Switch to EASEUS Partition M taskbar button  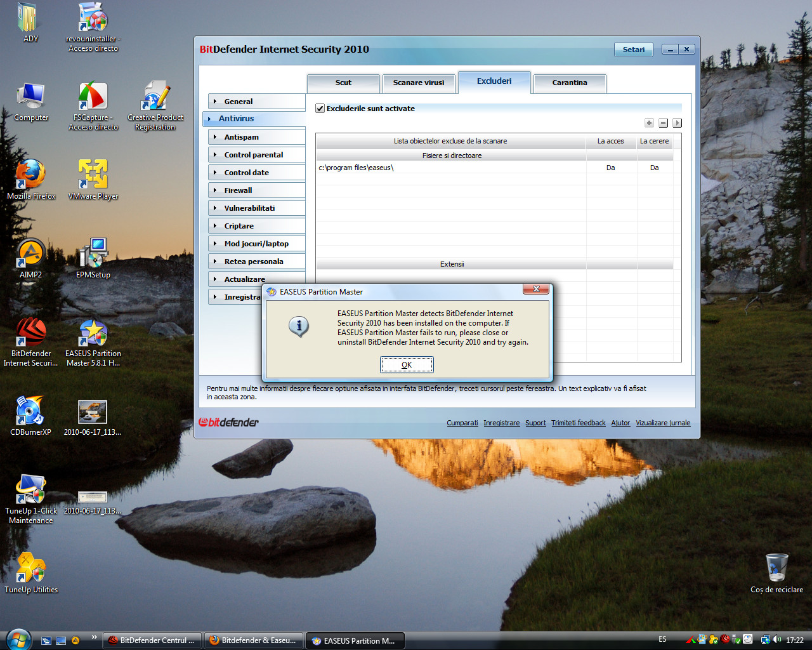click(355, 640)
